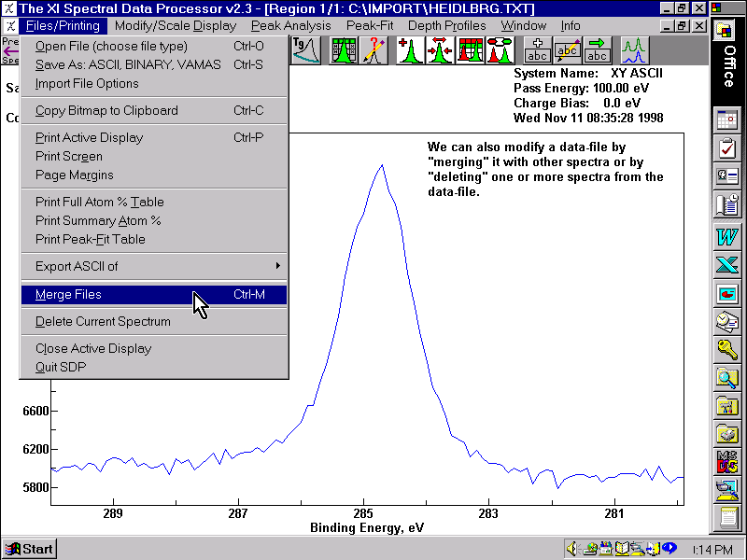Click the overlaid spectra toolbar icon
This screenshot has width=747, height=560.
coord(635,49)
